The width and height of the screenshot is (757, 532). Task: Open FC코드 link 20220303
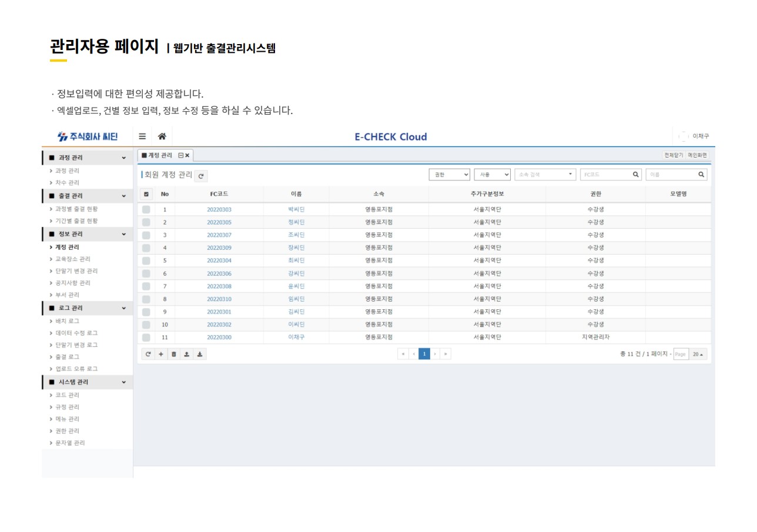219,209
